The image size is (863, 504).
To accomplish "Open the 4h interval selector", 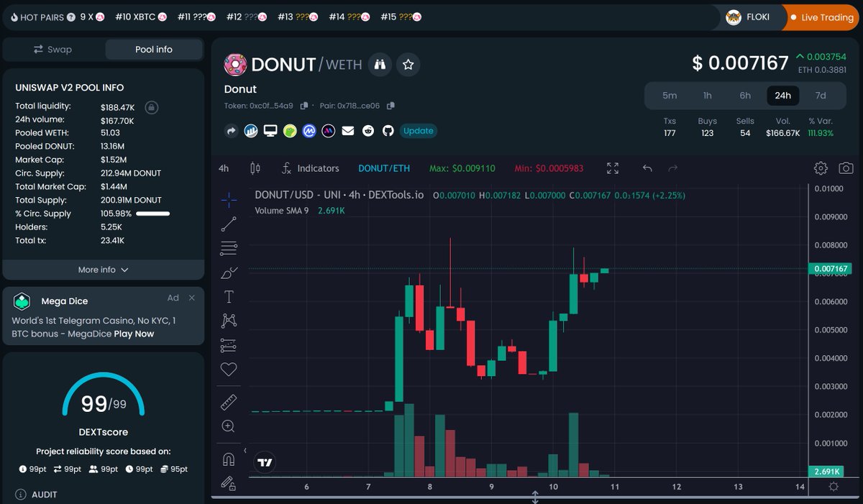I will point(224,168).
